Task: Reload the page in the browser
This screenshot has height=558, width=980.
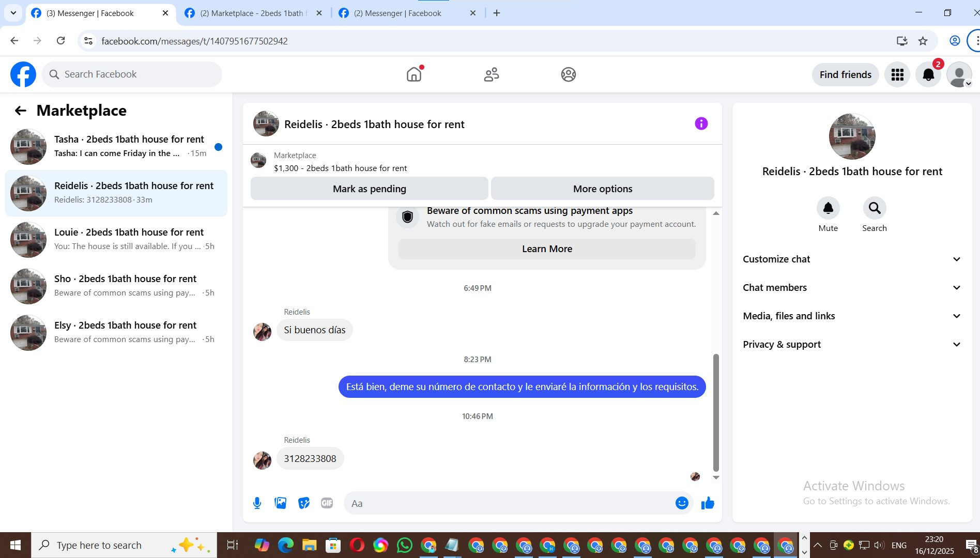Action: [x=60, y=41]
